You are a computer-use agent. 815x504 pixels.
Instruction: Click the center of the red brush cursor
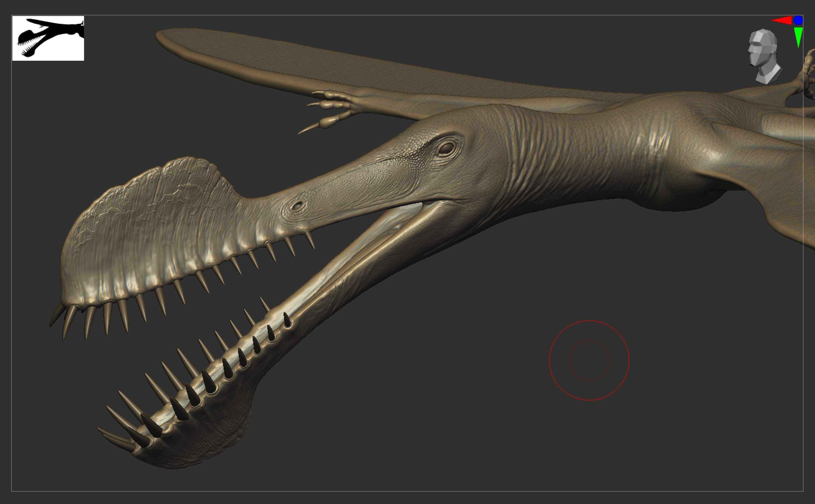point(589,360)
